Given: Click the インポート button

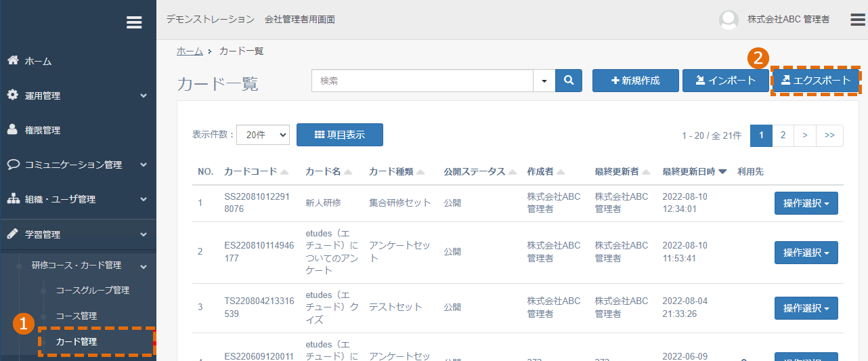Looking at the screenshot, I should point(725,81).
